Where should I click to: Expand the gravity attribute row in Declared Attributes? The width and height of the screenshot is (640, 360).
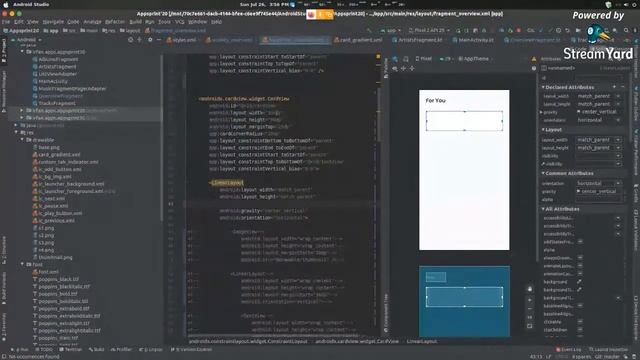(x=541, y=112)
